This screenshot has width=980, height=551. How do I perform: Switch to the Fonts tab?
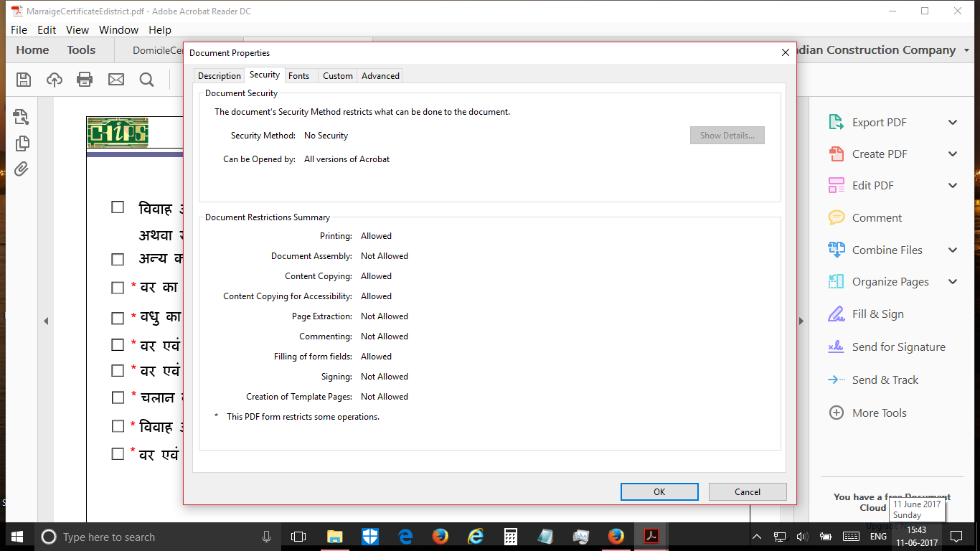(x=300, y=75)
